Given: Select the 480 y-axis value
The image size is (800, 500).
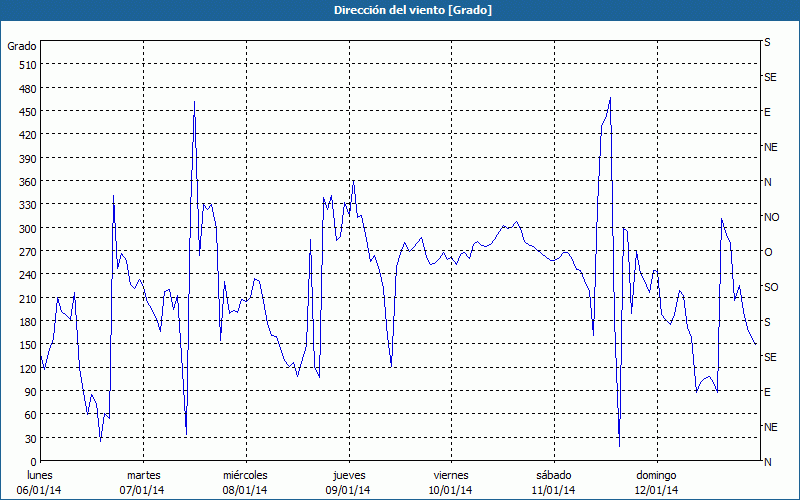Looking at the screenshot, I should pyautogui.click(x=28, y=89).
